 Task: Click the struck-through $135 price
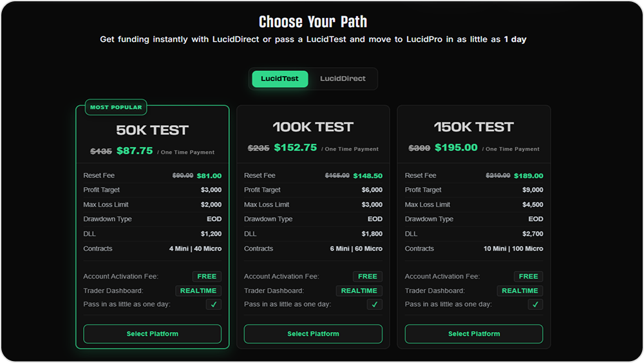[x=101, y=152]
